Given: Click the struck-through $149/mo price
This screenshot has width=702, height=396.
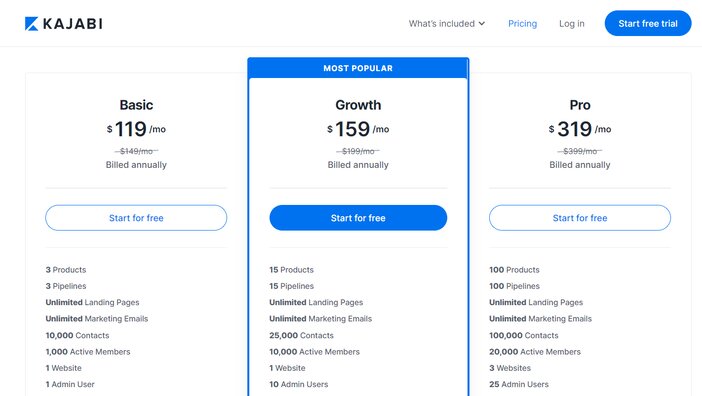Looking at the screenshot, I should coord(136,151).
